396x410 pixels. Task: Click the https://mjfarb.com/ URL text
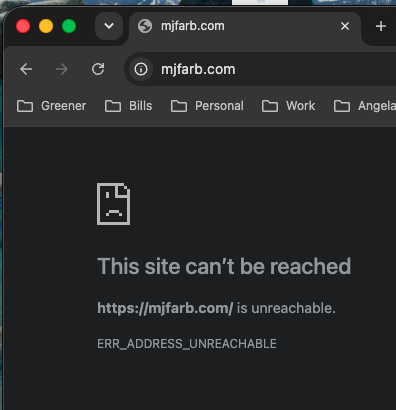point(165,308)
